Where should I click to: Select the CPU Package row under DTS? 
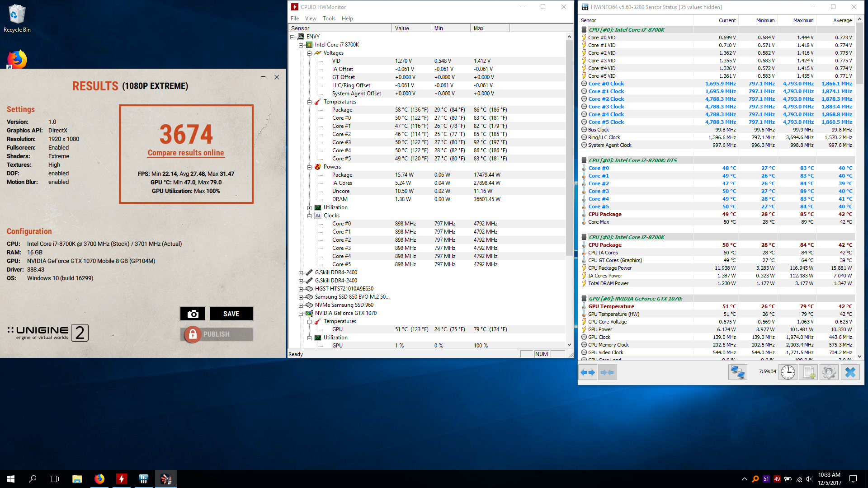(x=717, y=214)
